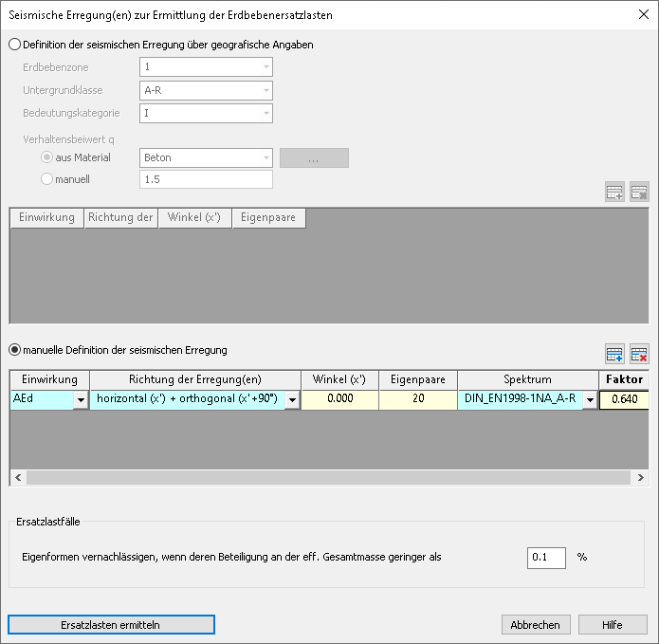The height and width of the screenshot is (644, 659).
Task: Click add-row icon above the upper geographic table
Action: coord(614,193)
